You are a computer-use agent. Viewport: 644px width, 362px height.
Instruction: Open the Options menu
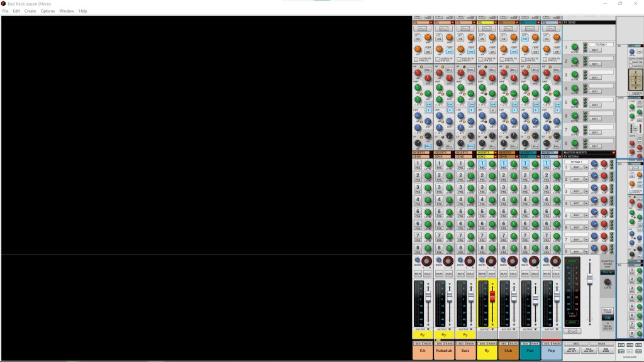click(48, 11)
